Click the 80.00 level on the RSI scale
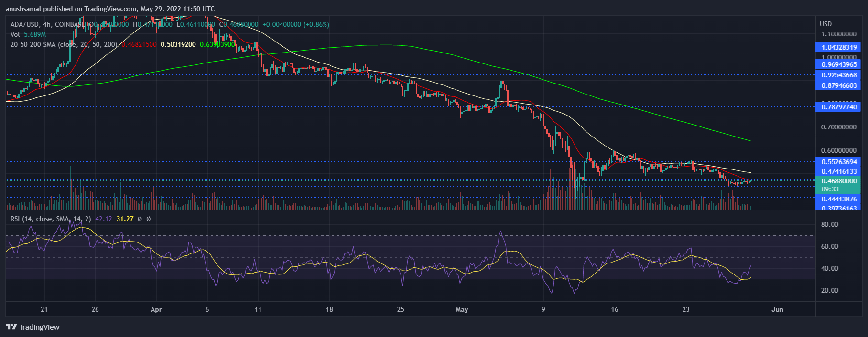868x337 pixels. pyautogui.click(x=830, y=224)
